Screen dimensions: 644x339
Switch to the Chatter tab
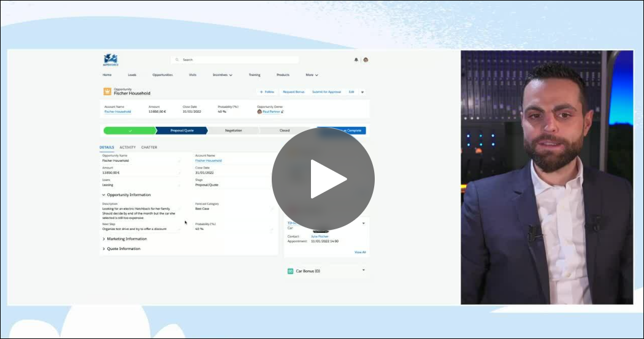[149, 147]
